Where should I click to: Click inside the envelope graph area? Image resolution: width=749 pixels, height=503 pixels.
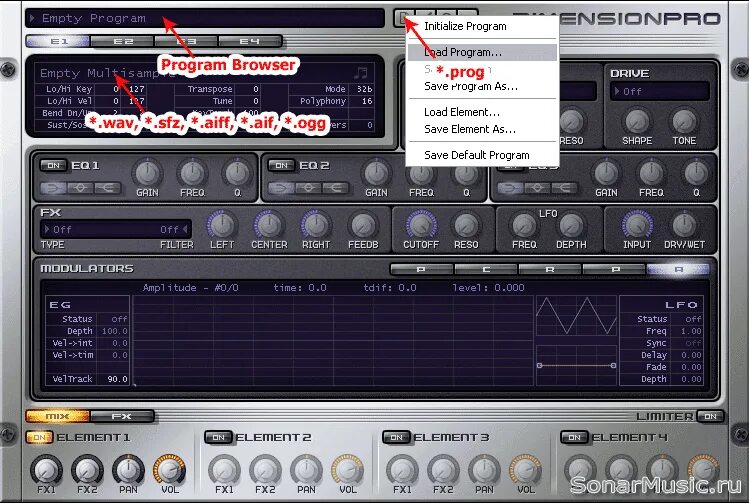(x=333, y=340)
